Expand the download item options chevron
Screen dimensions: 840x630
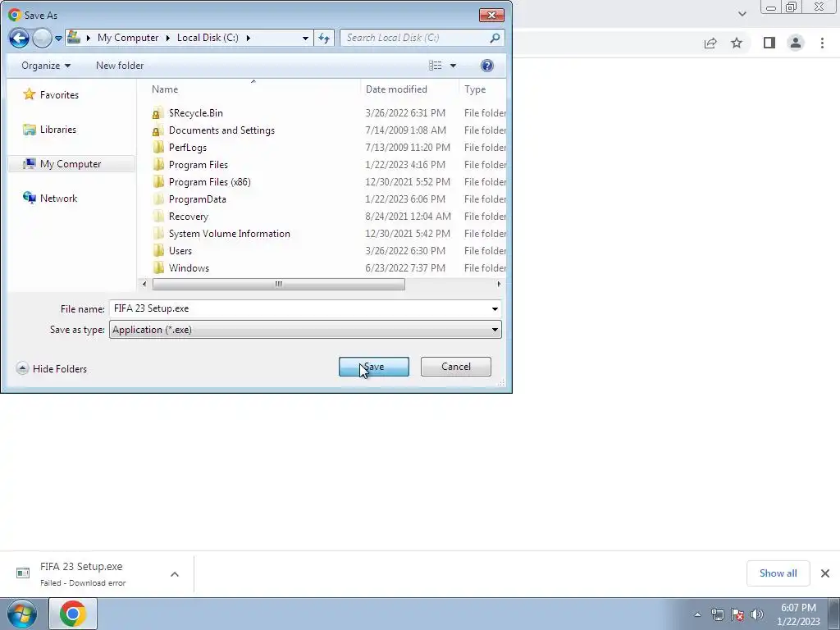[x=175, y=574]
